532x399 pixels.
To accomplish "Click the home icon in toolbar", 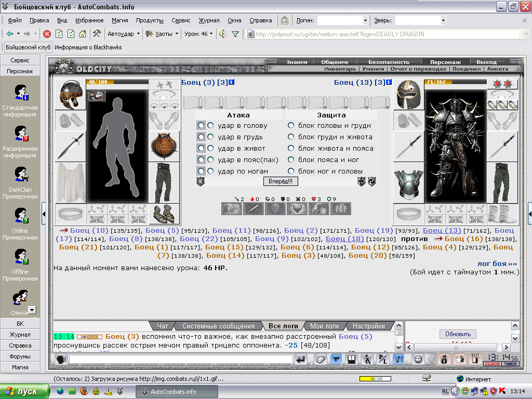I will [83, 34].
